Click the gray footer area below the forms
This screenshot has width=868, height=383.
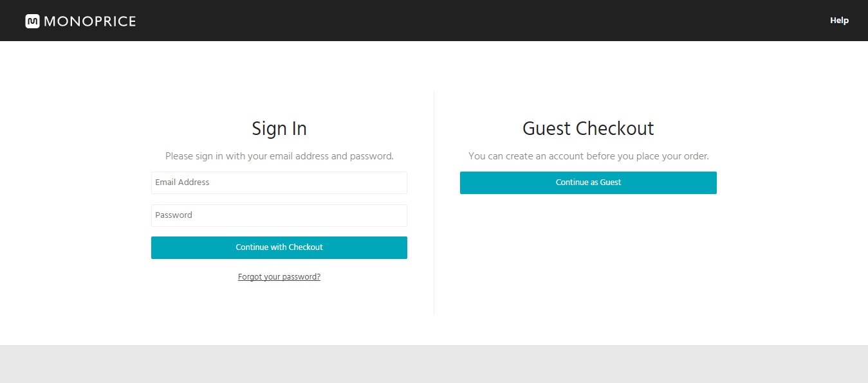(434, 364)
